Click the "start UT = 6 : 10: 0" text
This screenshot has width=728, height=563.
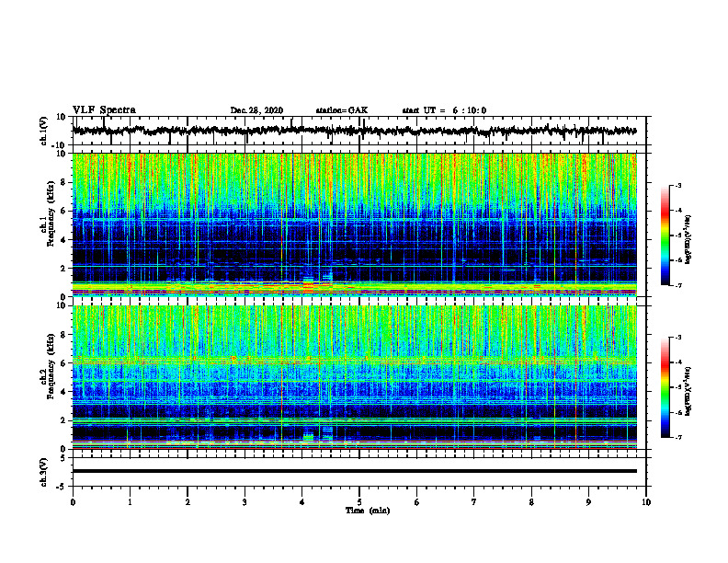pyautogui.click(x=444, y=110)
